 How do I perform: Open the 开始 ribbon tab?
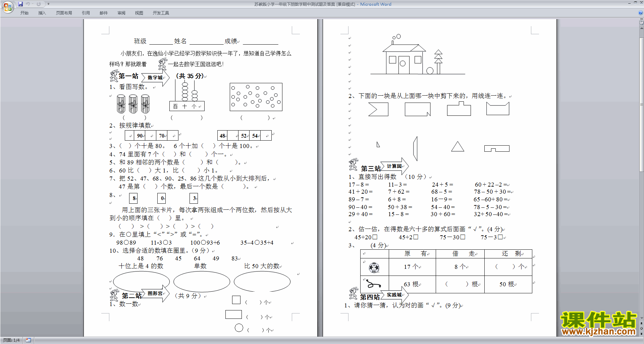(x=24, y=13)
